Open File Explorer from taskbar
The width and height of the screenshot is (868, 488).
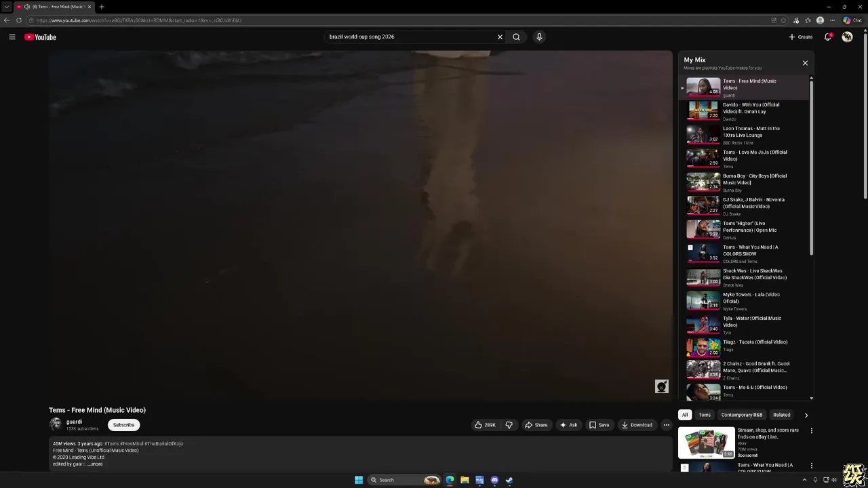click(x=465, y=480)
